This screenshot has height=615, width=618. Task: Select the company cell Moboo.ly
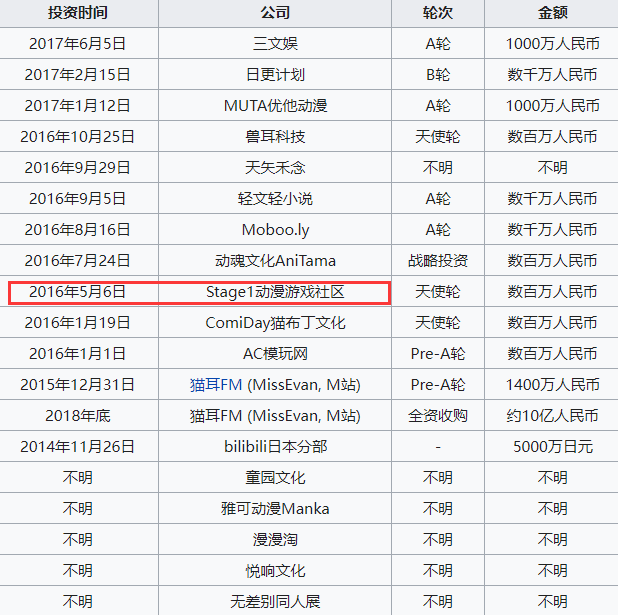pyautogui.click(x=275, y=229)
